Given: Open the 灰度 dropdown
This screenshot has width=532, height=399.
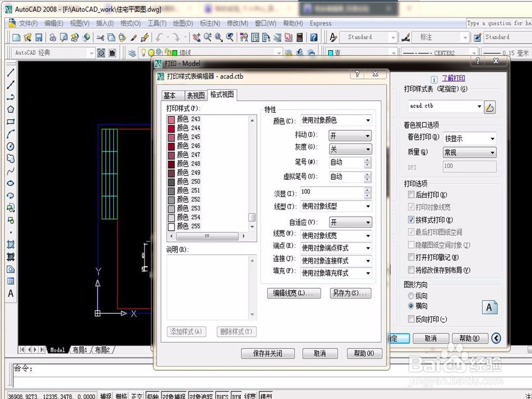Looking at the screenshot, I should pyautogui.click(x=350, y=149).
